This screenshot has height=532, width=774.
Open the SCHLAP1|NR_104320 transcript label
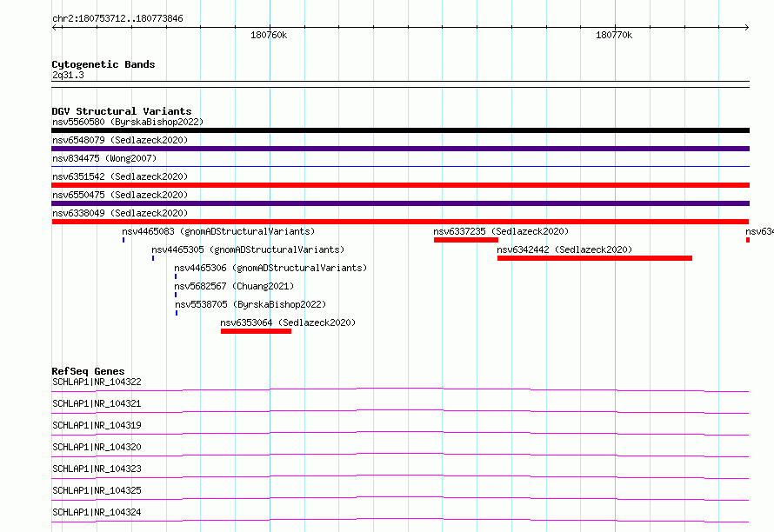[97, 447]
